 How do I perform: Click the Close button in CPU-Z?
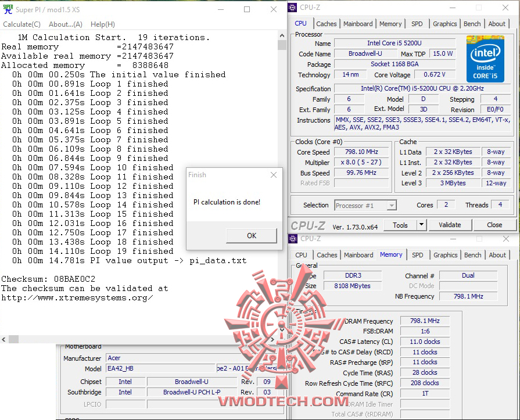(x=494, y=225)
